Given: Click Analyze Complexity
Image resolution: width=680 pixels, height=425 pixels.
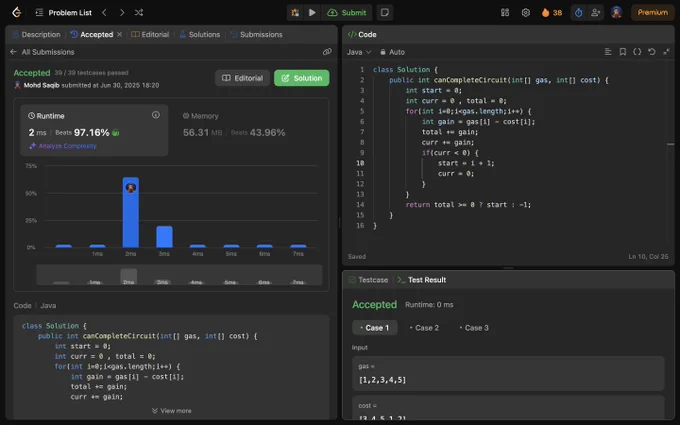Looking at the screenshot, I should (x=63, y=146).
